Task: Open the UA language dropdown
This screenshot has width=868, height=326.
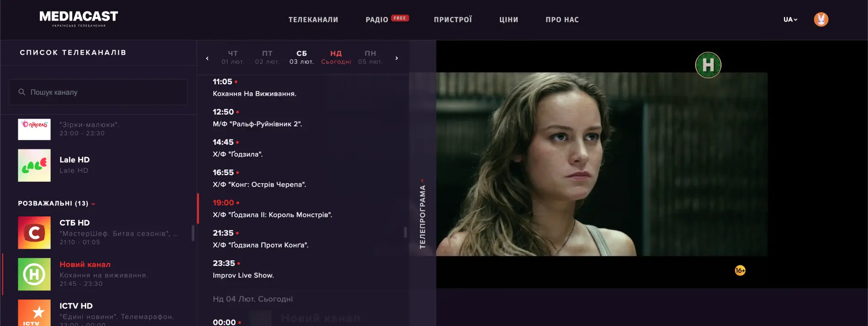Action: click(x=790, y=20)
